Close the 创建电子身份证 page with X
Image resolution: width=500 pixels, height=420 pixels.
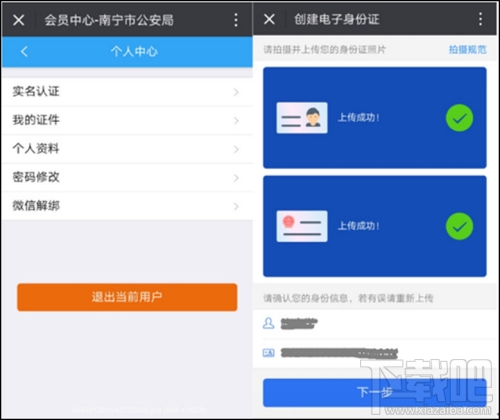(269, 19)
